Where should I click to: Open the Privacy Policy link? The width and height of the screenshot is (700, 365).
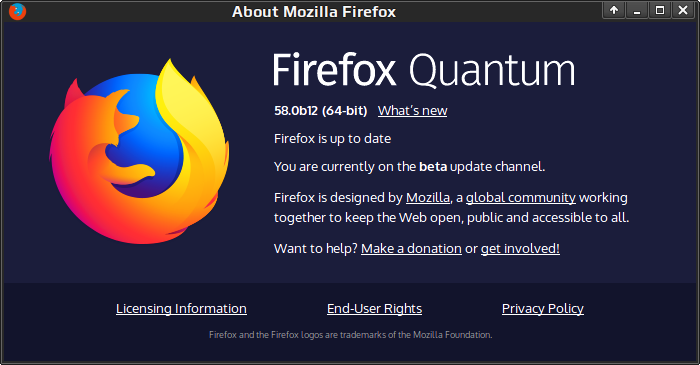[543, 309]
